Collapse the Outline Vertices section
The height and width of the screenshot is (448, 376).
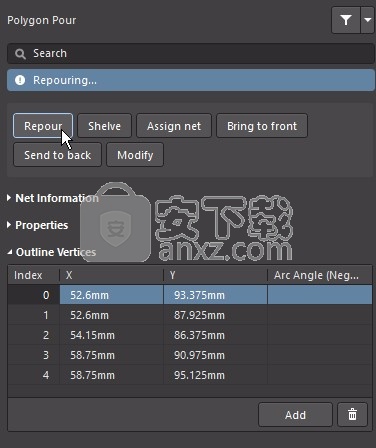tap(10, 252)
